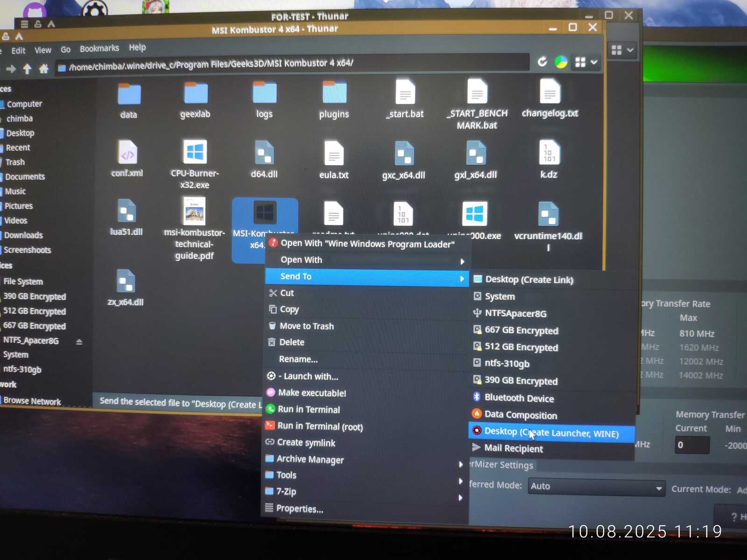Screen dimensions: 747x560
Task: Select the _start.bat file icon
Action: coord(405,91)
